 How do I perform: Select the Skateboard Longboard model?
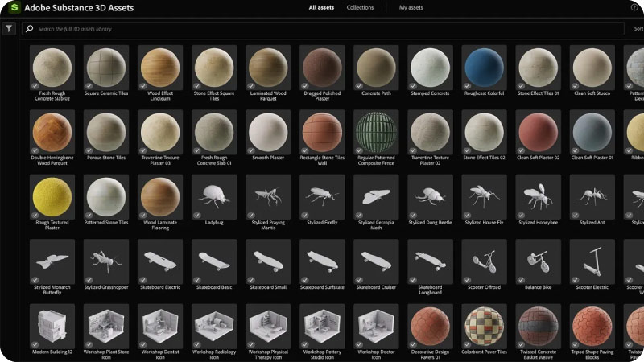(x=430, y=261)
